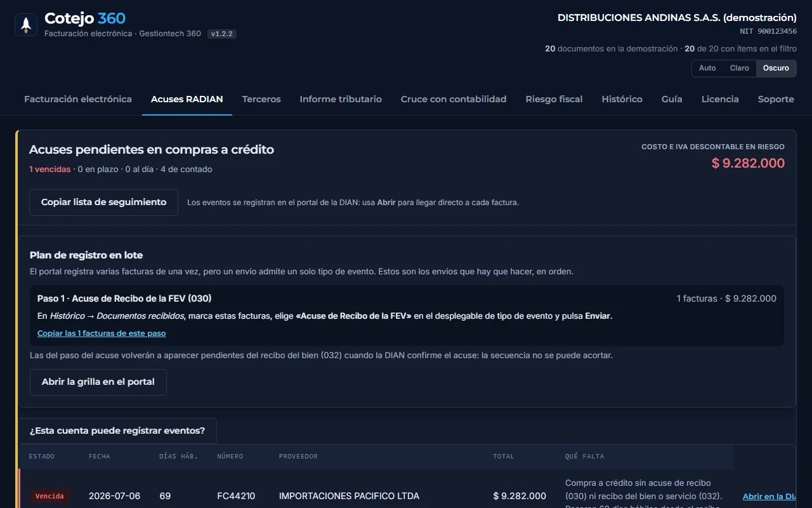Image resolution: width=812 pixels, height=508 pixels.
Task: Open the Riesgo fiscal tab
Action: click(x=554, y=99)
